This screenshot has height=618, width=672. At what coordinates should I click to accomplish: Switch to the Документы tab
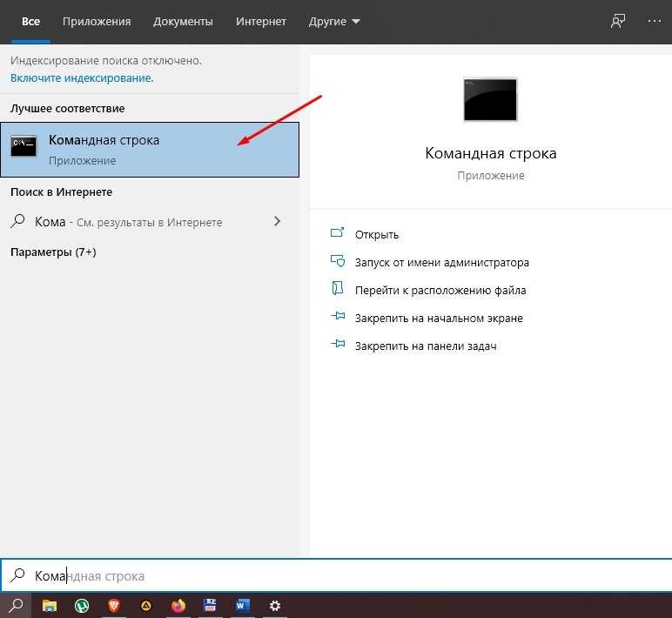click(x=183, y=22)
